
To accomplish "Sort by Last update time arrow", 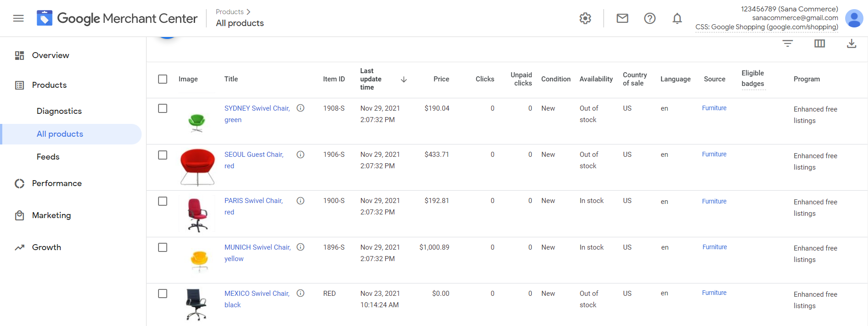I will [x=404, y=80].
